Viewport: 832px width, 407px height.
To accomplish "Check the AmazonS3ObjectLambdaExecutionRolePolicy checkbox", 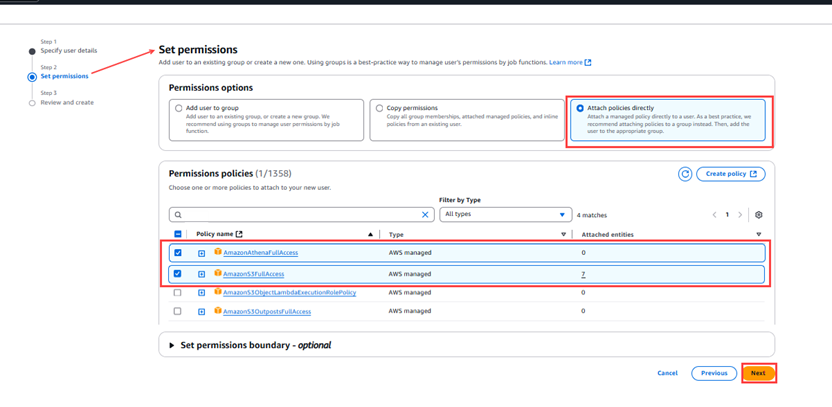I will pos(178,292).
